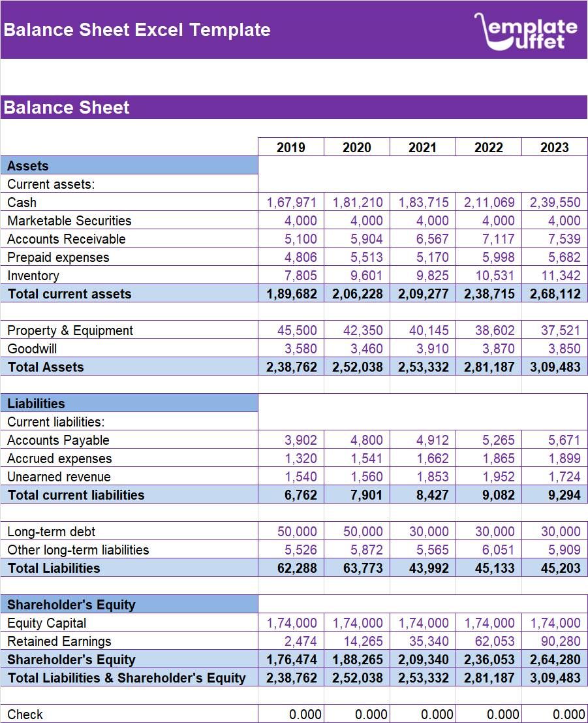
Task: Select the Total Assets value for 2023
Action: tap(554, 367)
